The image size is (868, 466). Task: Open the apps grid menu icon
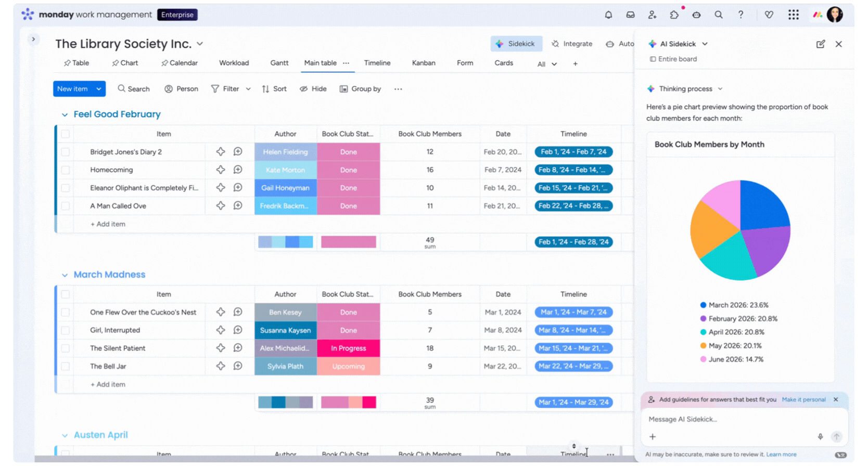tap(793, 15)
